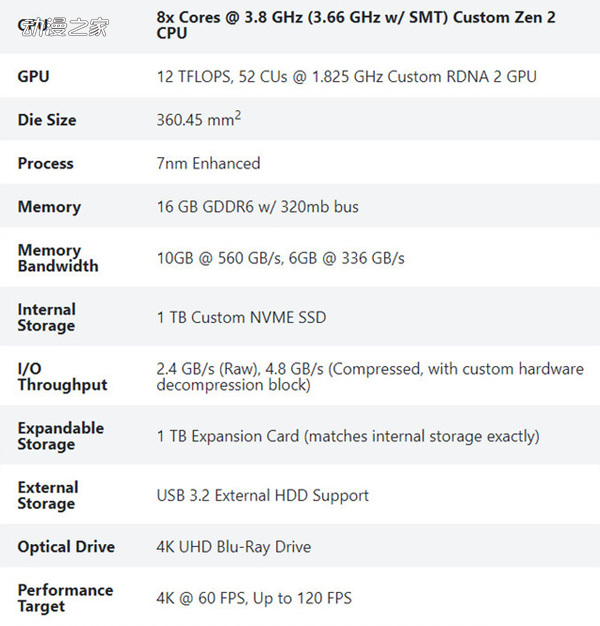600x626 pixels.
Task: Select the GPU row label
Action: coord(33,76)
